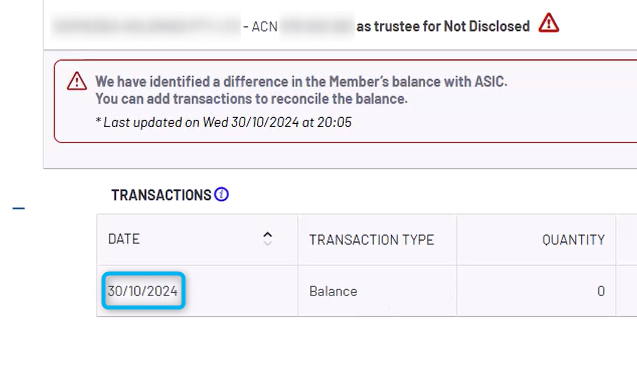
Task: Collapse section using the blue dash
Action: click(x=19, y=208)
